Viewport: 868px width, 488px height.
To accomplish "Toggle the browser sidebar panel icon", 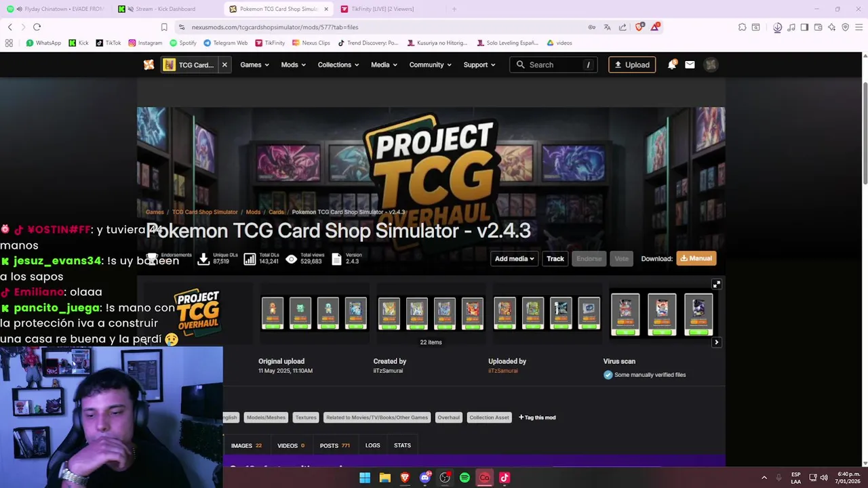I will click(x=804, y=27).
